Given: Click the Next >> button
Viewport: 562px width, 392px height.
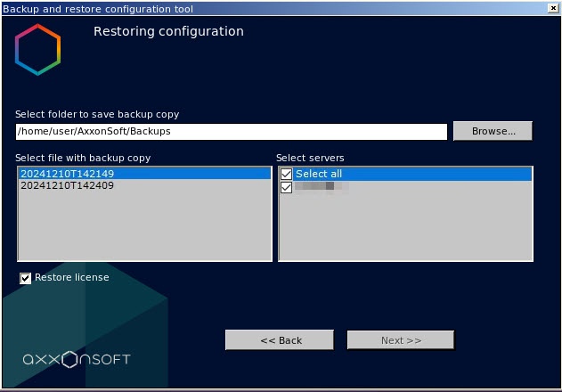Looking at the screenshot, I should 400,340.
